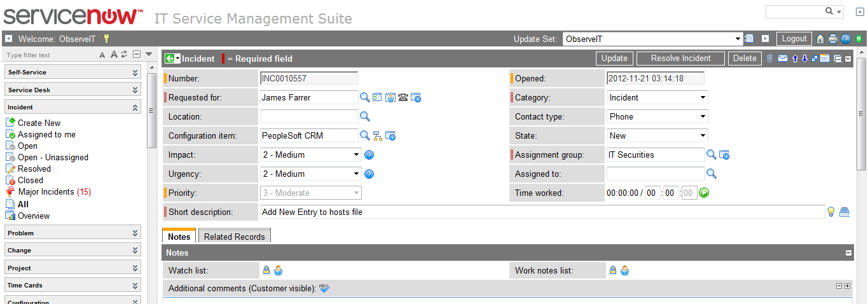Click the printer icon in top bar
The image size is (868, 304).
(x=832, y=39)
